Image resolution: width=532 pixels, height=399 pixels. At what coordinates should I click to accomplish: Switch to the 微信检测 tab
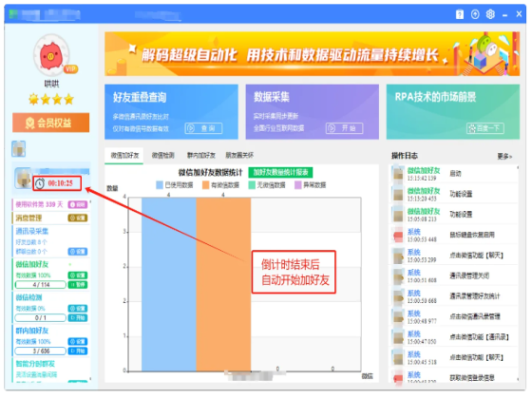[x=162, y=155]
